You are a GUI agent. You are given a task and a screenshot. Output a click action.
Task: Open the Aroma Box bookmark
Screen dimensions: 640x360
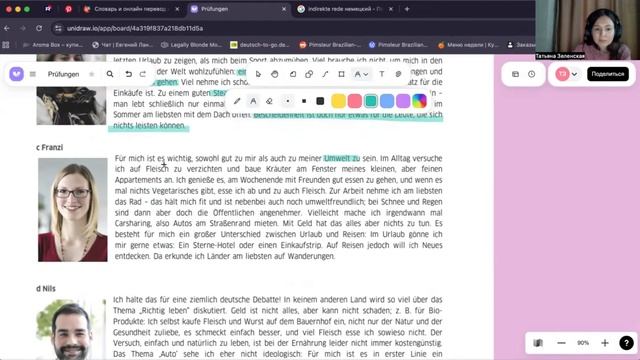point(53,45)
